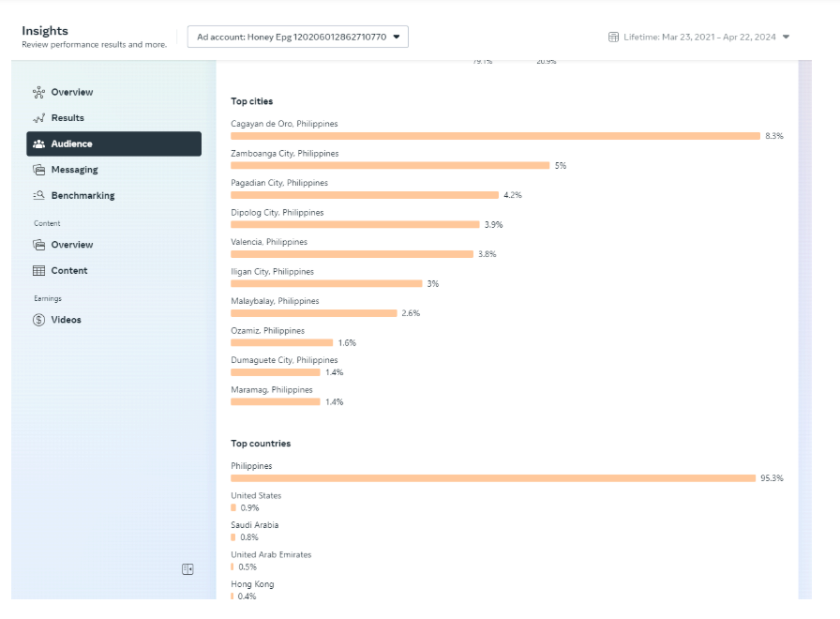Collapse the sidebar using the panel icon

pos(187,569)
